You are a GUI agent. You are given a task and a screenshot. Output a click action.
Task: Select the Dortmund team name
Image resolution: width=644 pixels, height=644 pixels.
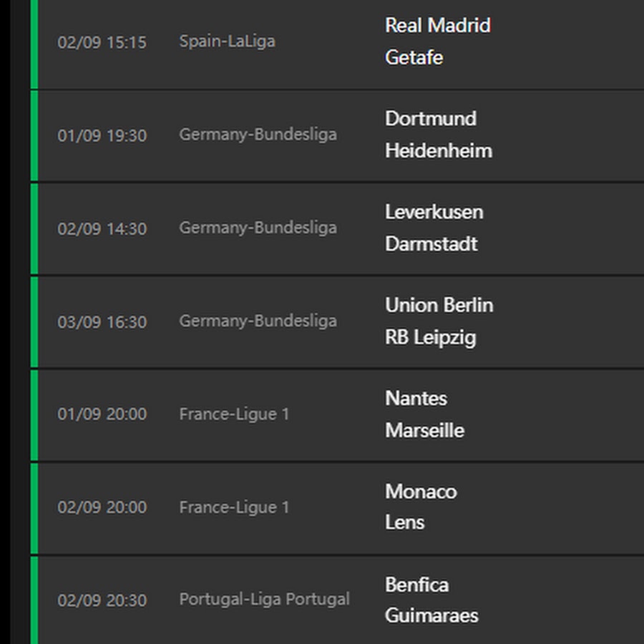[431, 119]
